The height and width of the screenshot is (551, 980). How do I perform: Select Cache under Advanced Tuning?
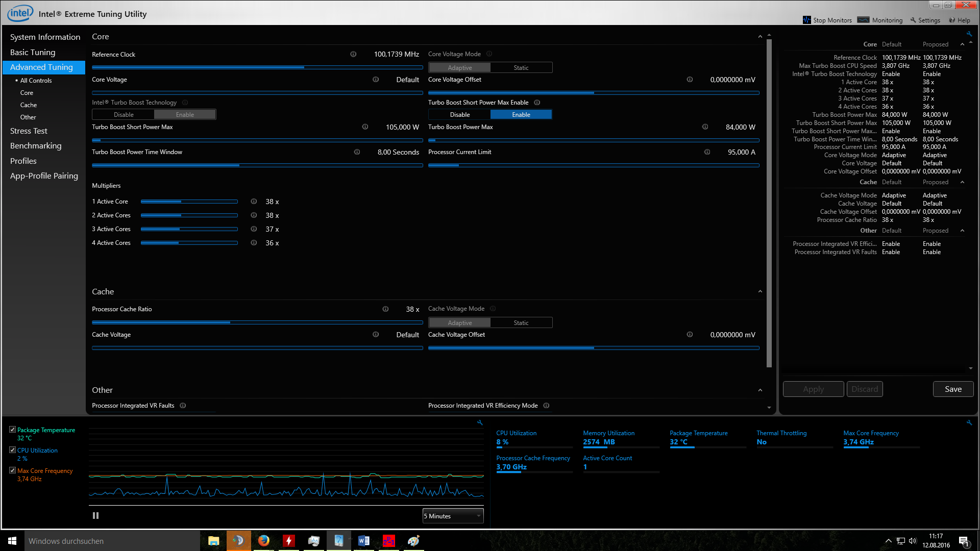tap(29, 105)
